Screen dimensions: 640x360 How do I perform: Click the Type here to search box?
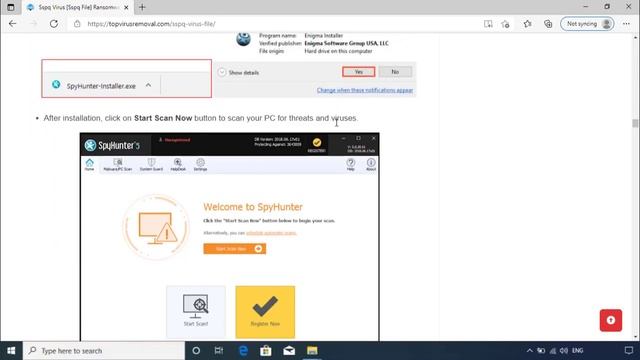point(104,351)
